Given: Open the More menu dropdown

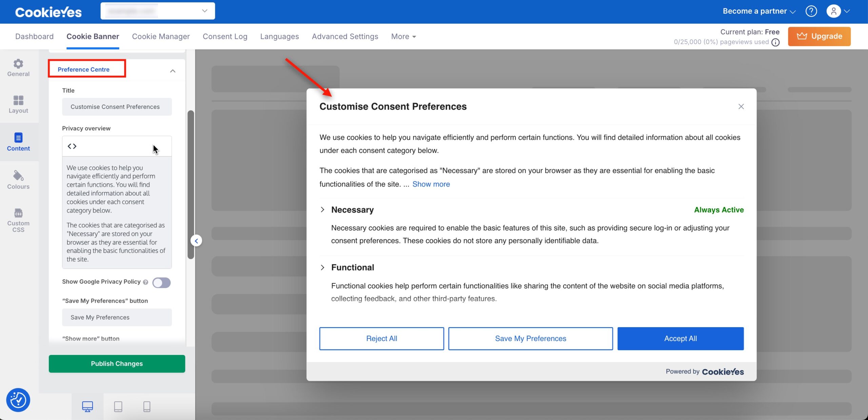Looking at the screenshot, I should click(403, 37).
